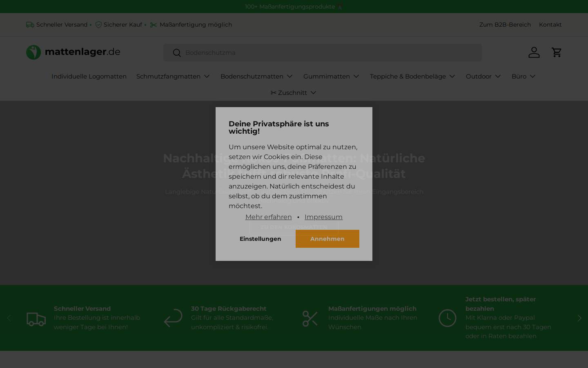Viewport: 588px width, 368px height.
Task: Focus the product search field
Action: (323, 53)
